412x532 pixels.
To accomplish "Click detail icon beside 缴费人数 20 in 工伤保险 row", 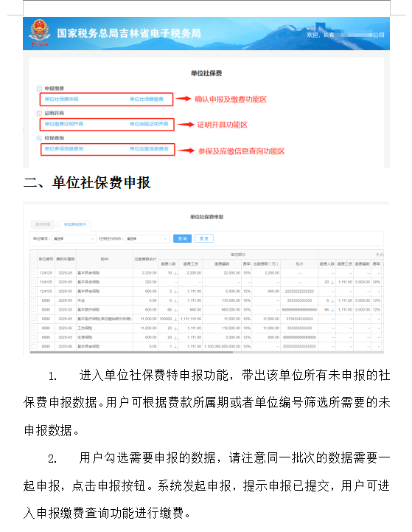I will click(x=175, y=328).
